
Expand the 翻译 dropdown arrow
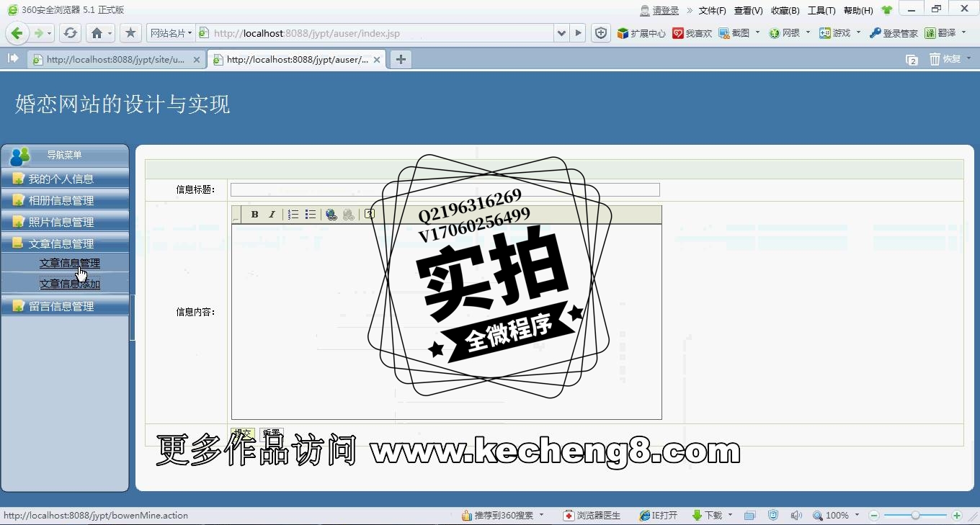pos(963,32)
